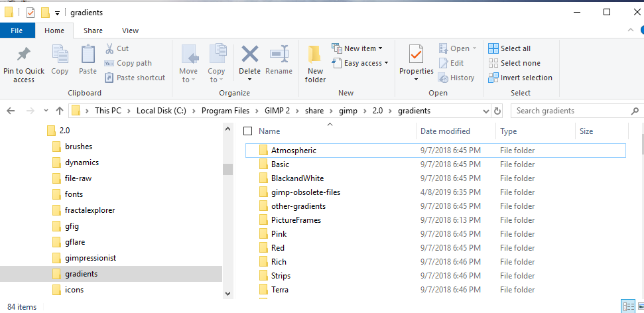The image size is (644, 313).
Task: Tick the select-all checkbox beside Name
Action: pos(247,131)
